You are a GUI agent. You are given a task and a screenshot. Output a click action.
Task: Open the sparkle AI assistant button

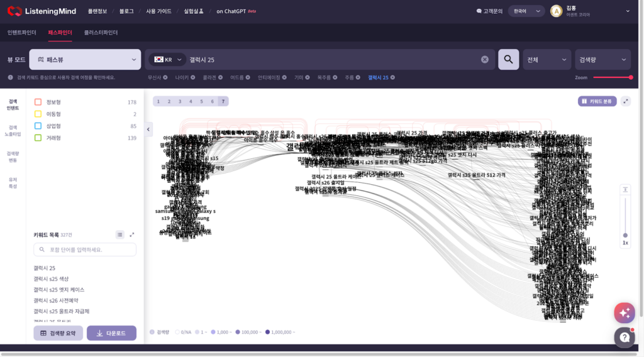(624, 312)
